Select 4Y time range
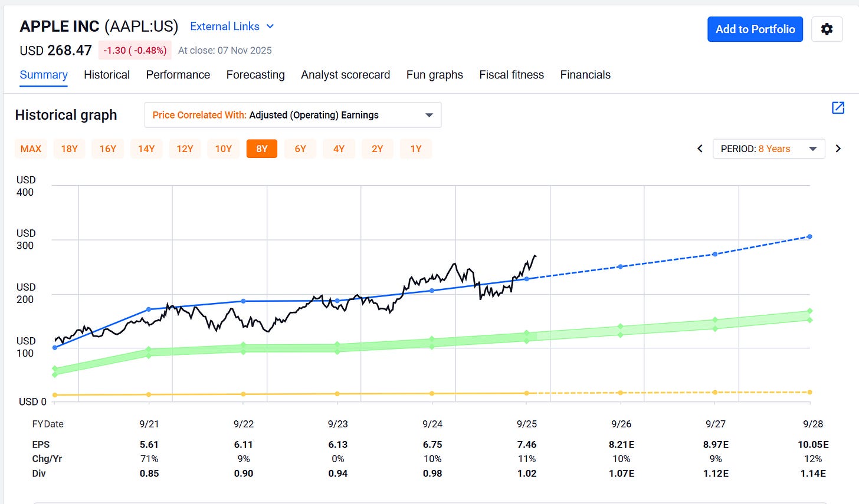The width and height of the screenshot is (859, 504). coord(339,149)
